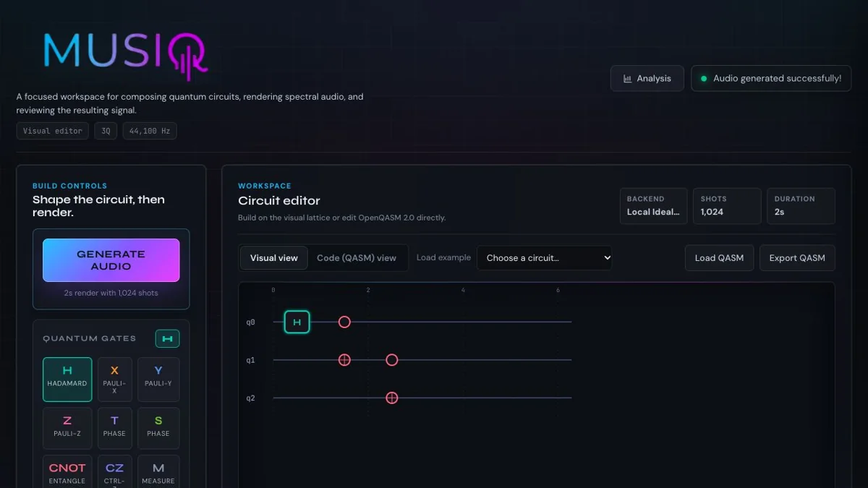Click the current-gate indicator beside Quantum Gates
Image resolution: width=868 pixels, height=488 pixels.
(x=167, y=338)
